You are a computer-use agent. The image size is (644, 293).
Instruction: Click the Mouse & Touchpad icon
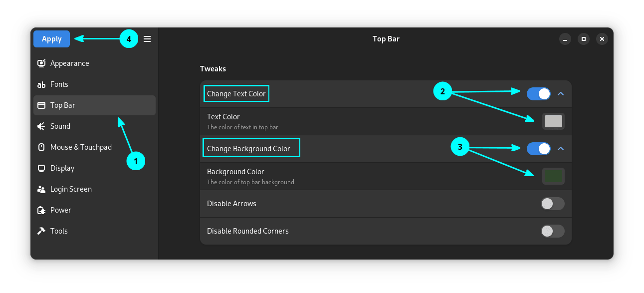coord(42,147)
